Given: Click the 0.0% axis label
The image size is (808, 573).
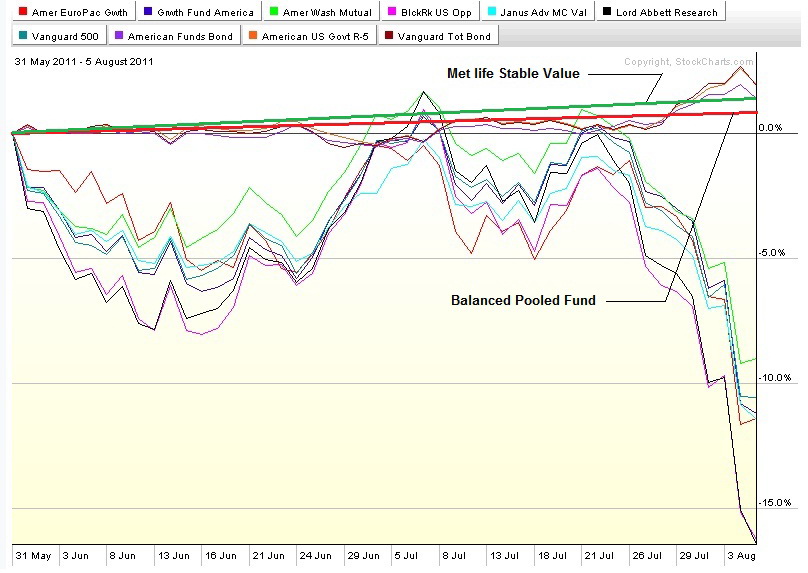Looking at the screenshot, I should point(770,128).
